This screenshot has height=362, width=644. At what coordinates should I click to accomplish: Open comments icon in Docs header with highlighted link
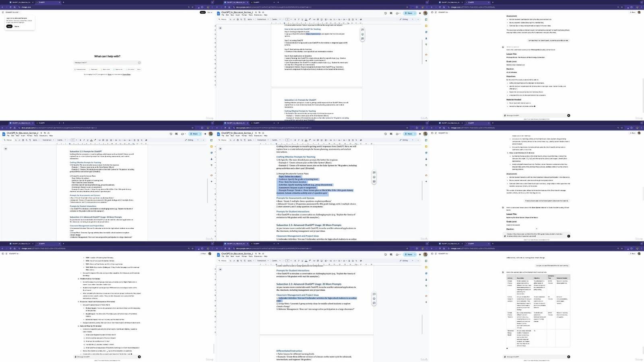point(391,13)
